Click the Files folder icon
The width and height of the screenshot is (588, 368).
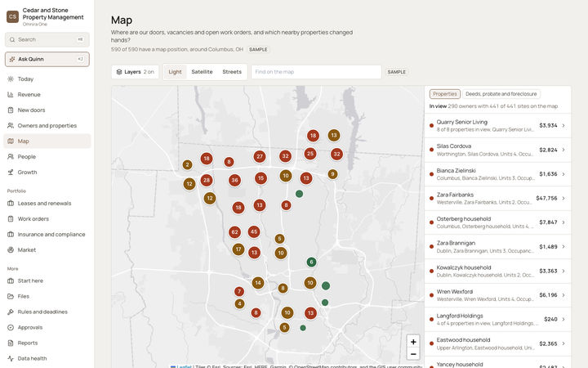point(11,296)
